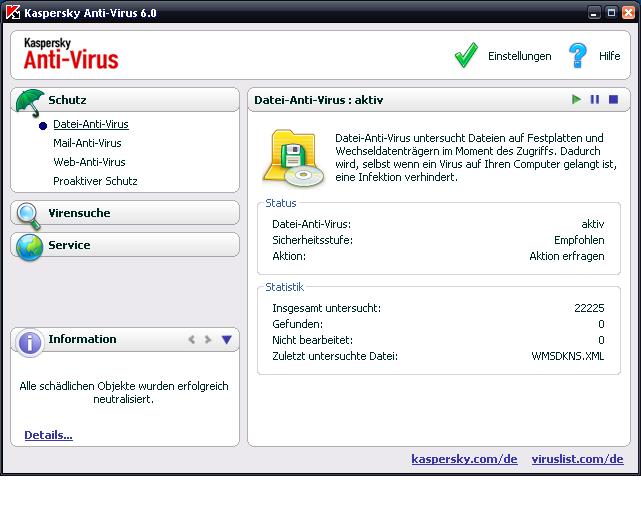This screenshot has height=512, width=641.
Task: Click the WMSDKNS.XML last scanned file
Action: coord(567,356)
